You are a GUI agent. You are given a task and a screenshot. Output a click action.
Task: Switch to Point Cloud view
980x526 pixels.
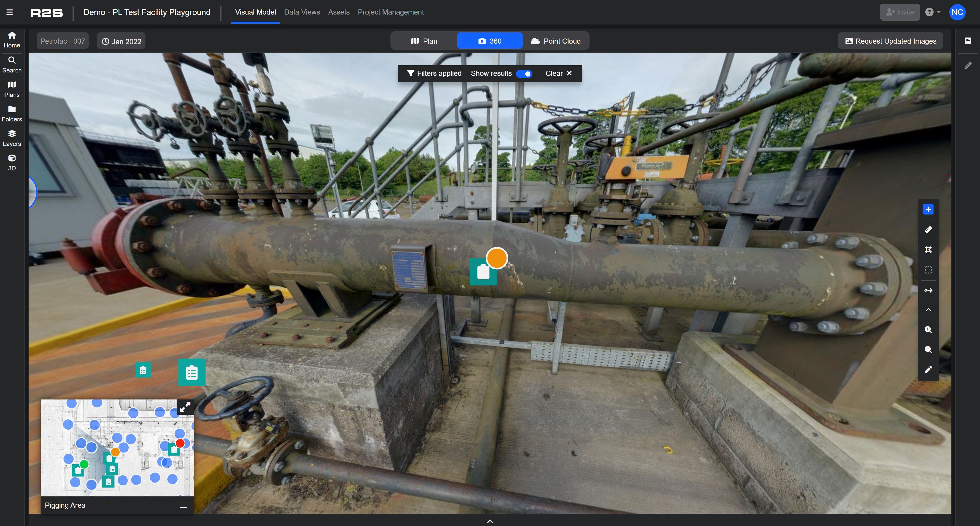point(556,41)
